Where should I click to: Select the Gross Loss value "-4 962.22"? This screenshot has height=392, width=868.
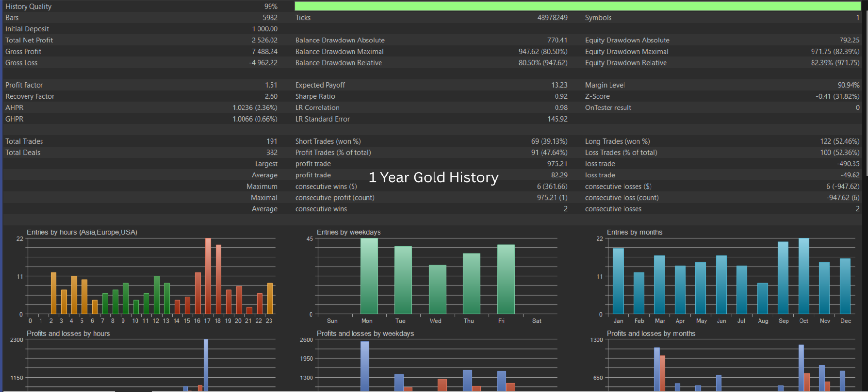click(x=263, y=63)
